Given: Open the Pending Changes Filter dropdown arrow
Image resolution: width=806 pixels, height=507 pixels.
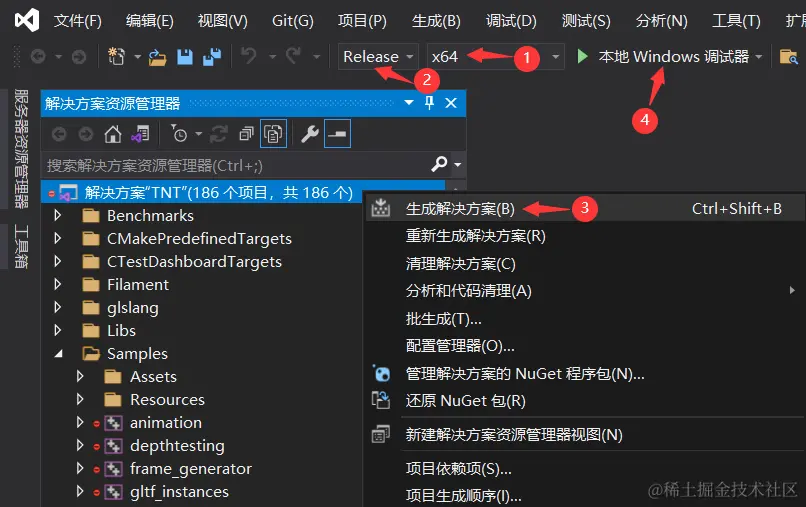Looking at the screenshot, I should [x=198, y=134].
